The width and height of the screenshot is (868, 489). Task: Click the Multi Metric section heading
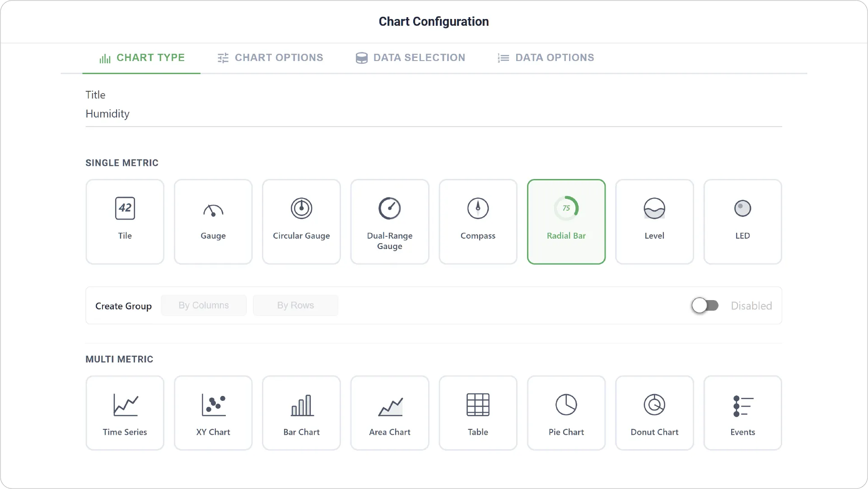(x=119, y=359)
